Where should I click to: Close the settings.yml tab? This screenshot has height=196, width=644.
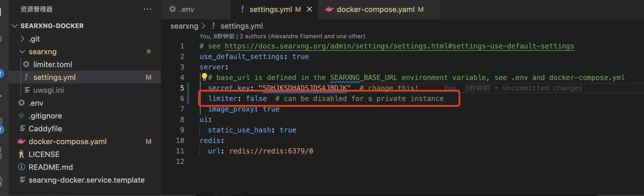click(x=309, y=9)
